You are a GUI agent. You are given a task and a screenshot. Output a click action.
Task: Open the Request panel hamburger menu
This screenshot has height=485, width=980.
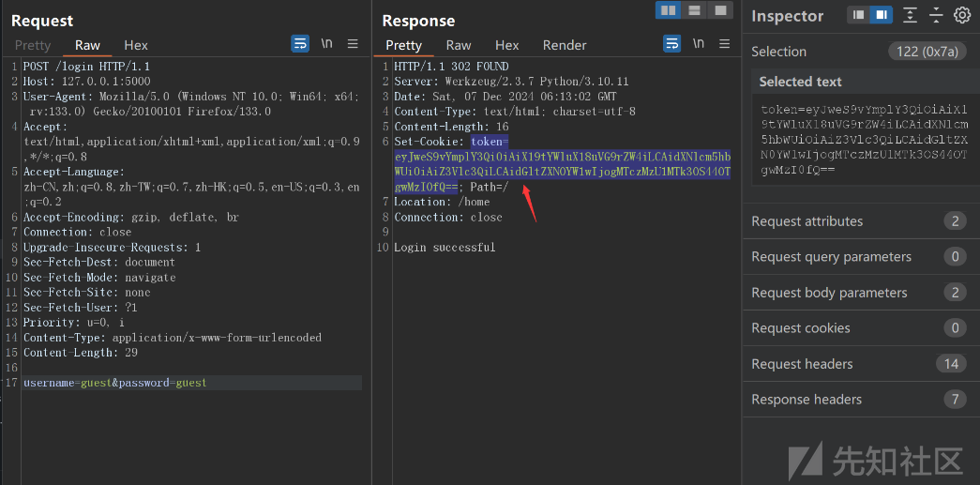[353, 44]
